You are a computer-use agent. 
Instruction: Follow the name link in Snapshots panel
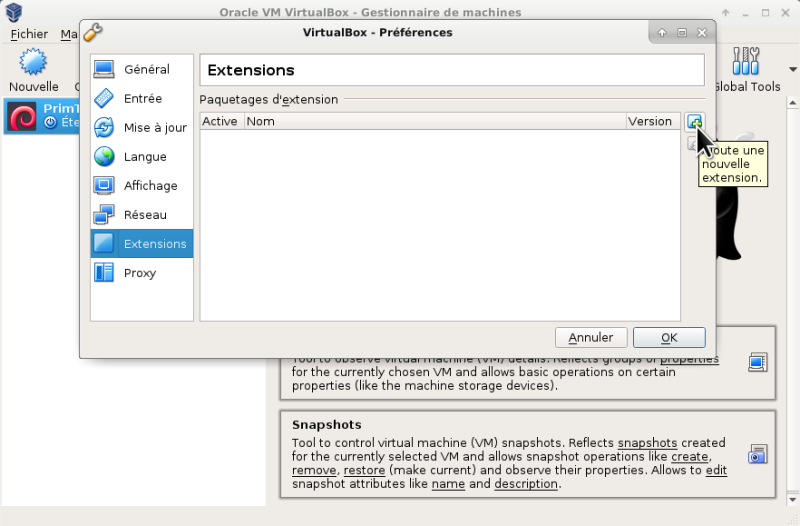(448, 484)
